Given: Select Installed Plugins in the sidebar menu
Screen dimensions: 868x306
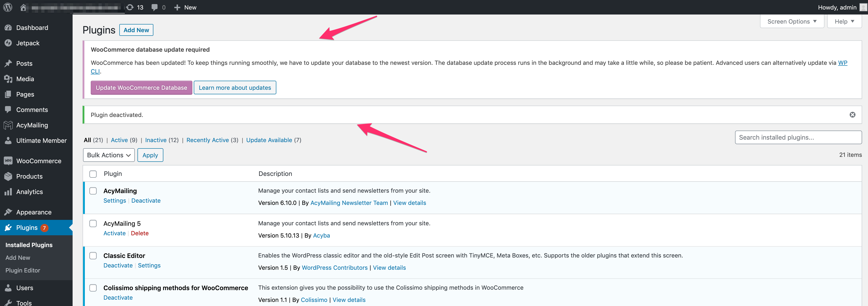Looking at the screenshot, I should click(x=29, y=245).
